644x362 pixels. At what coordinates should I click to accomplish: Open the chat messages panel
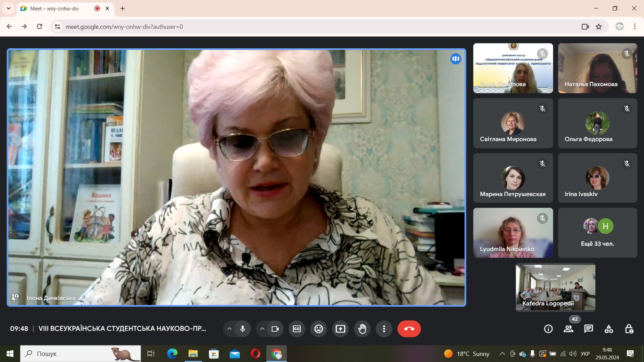[588, 329]
